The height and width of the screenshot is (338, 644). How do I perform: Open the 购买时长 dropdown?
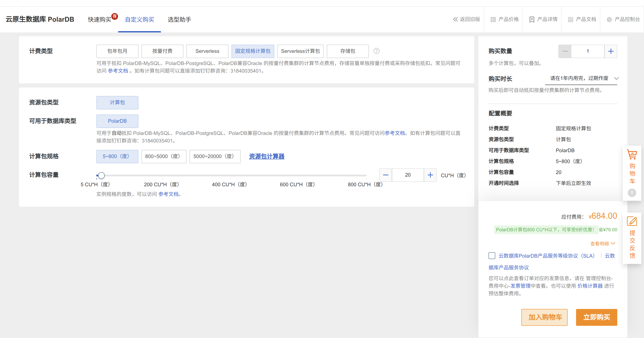click(x=581, y=78)
